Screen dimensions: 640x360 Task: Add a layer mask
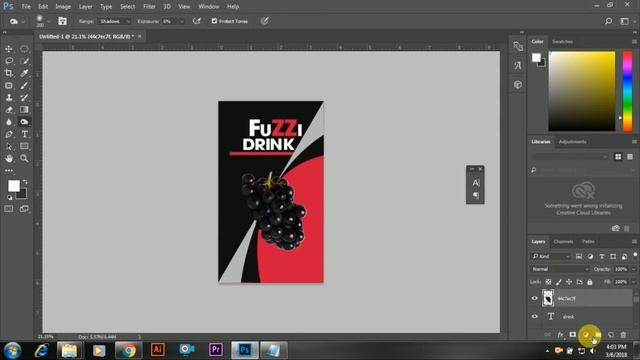coord(573,335)
